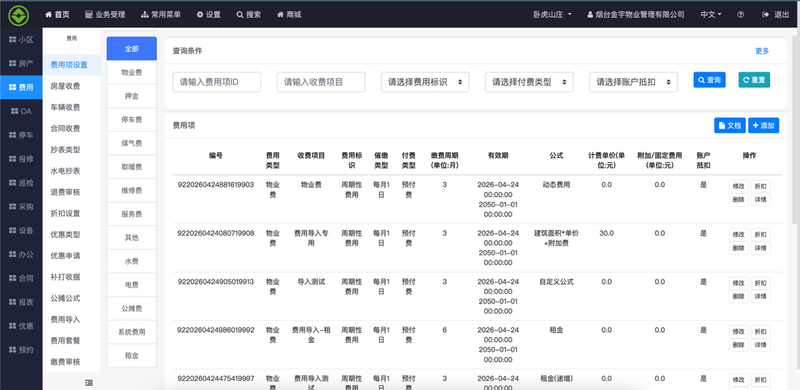The height and width of the screenshot is (390, 800).
Task: Click the 更多 link in query conditions
Action: tap(762, 51)
